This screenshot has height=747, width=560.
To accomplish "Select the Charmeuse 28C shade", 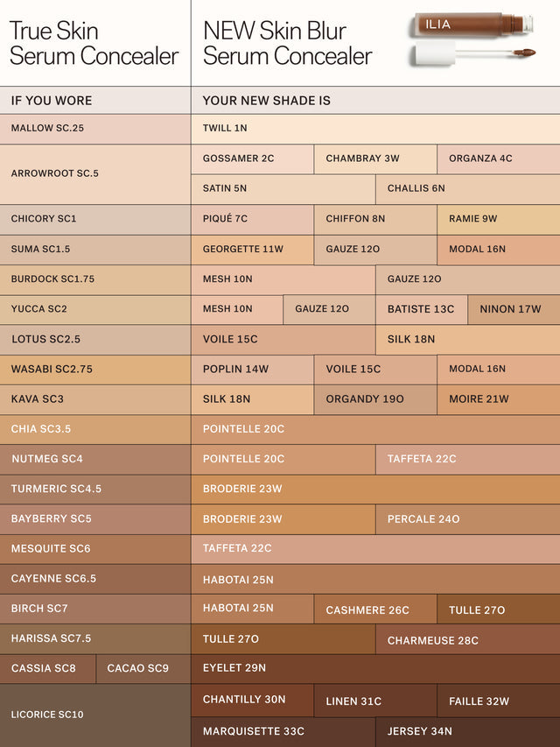I will coord(468,639).
